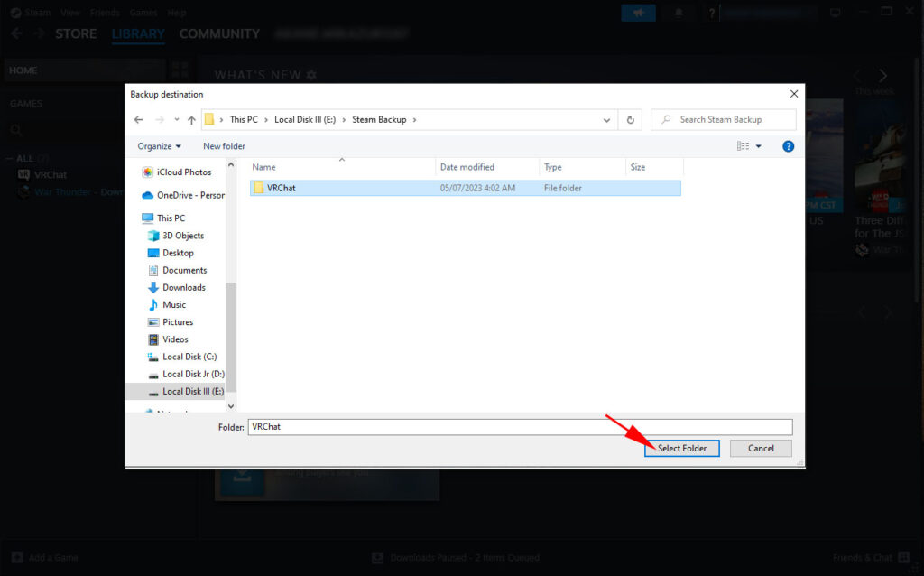The height and width of the screenshot is (576, 924).
Task: Open the LIBRARY tab in Steam
Action: pyautogui.click(x=138, y=33)
